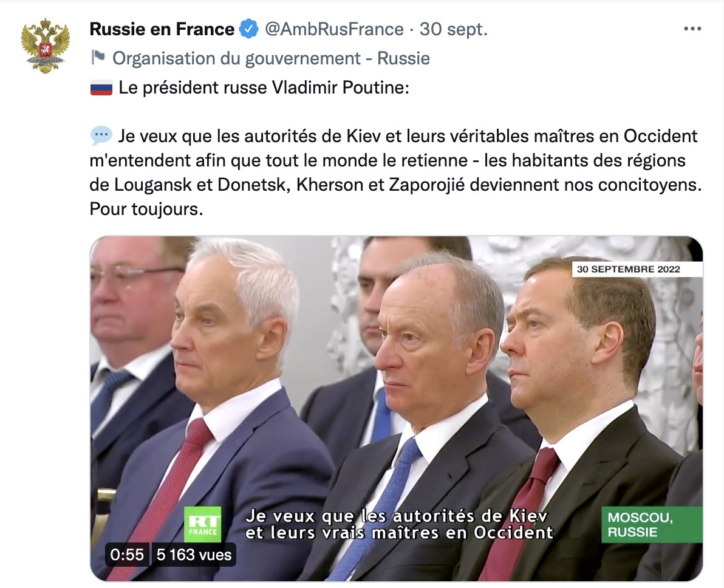
Task: Click the 5 163 vues view count
Action: (x=194, y=554)
